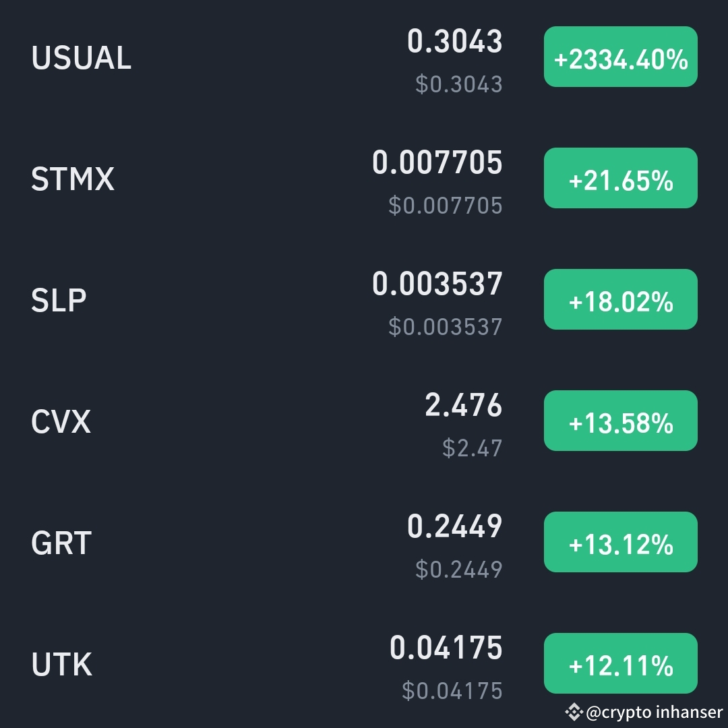728x728 pixels.
Task: Click the $0.003537 dollar value under SLP
Action: tap(445, 326)
